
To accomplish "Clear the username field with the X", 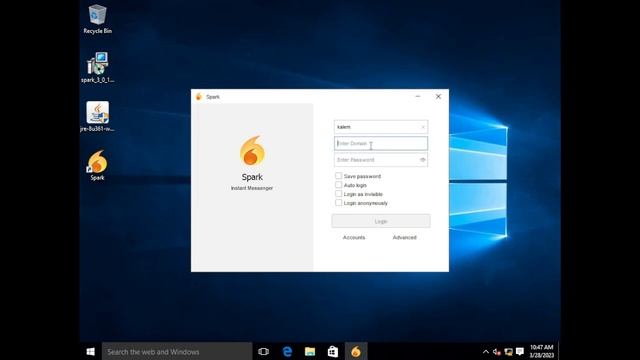I will click(x=423, y=127).
